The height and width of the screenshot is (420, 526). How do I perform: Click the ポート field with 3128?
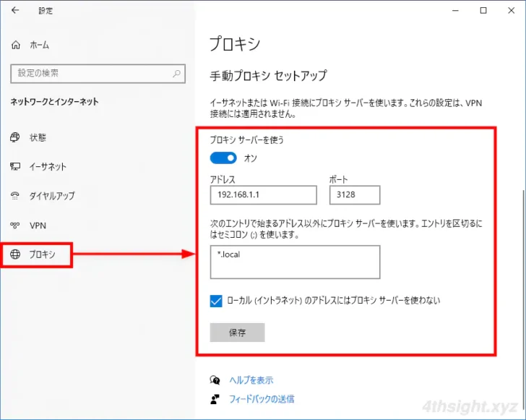tap(355, 194)
